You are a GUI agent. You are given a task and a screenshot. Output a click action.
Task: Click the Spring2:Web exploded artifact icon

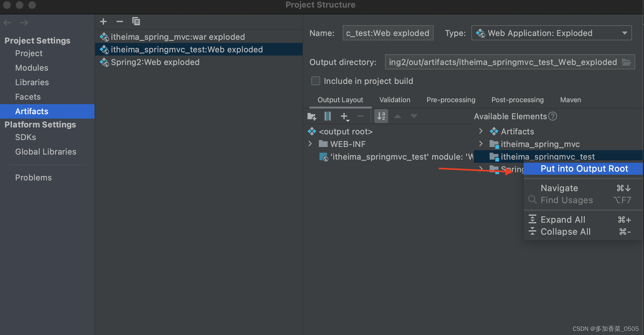(104, 62)
